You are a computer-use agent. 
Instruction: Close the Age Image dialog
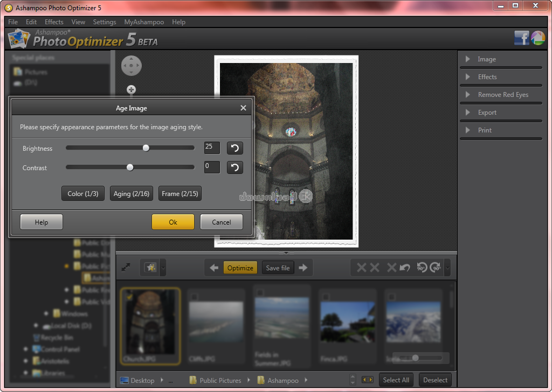click(243, 108)
